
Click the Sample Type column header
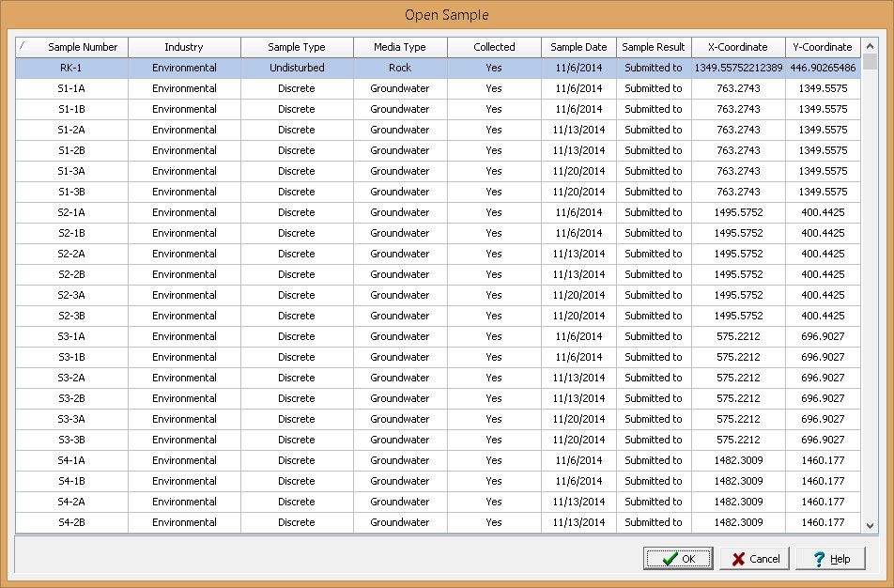click(x=297, y=47)
